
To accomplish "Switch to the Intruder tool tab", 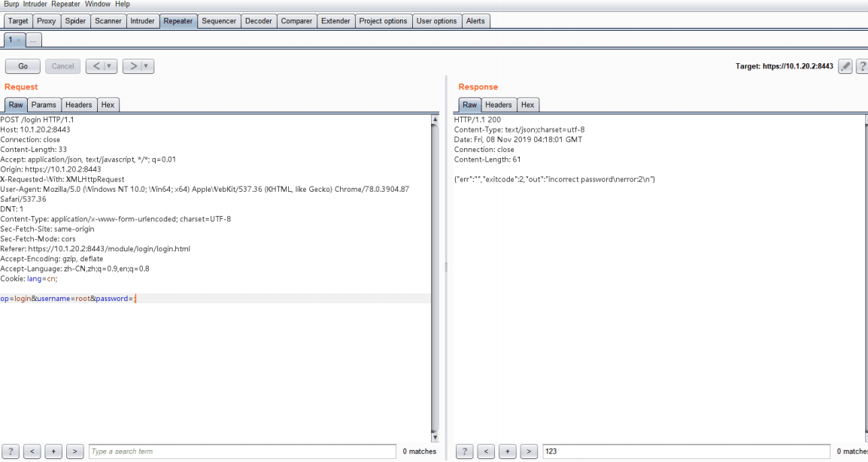I will (142, 21).
